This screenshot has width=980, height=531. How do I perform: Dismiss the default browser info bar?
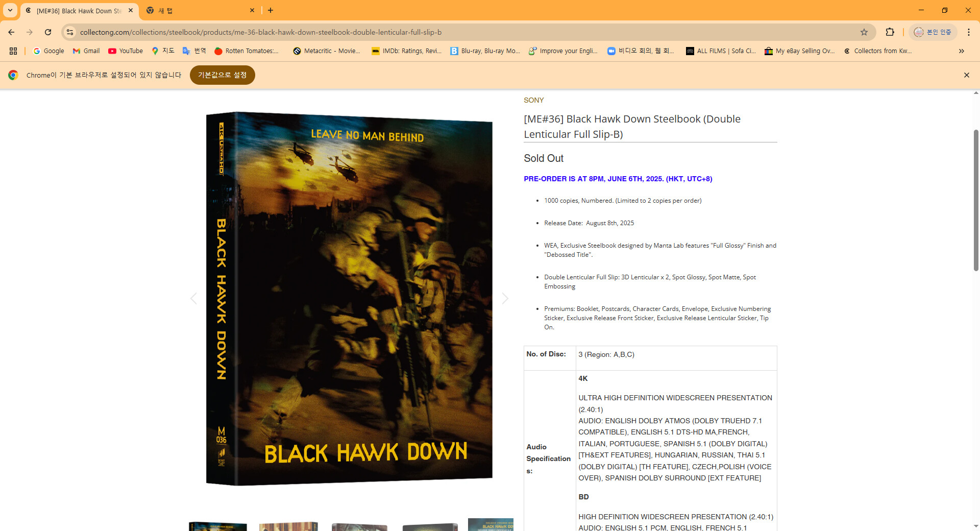point(966,75)
